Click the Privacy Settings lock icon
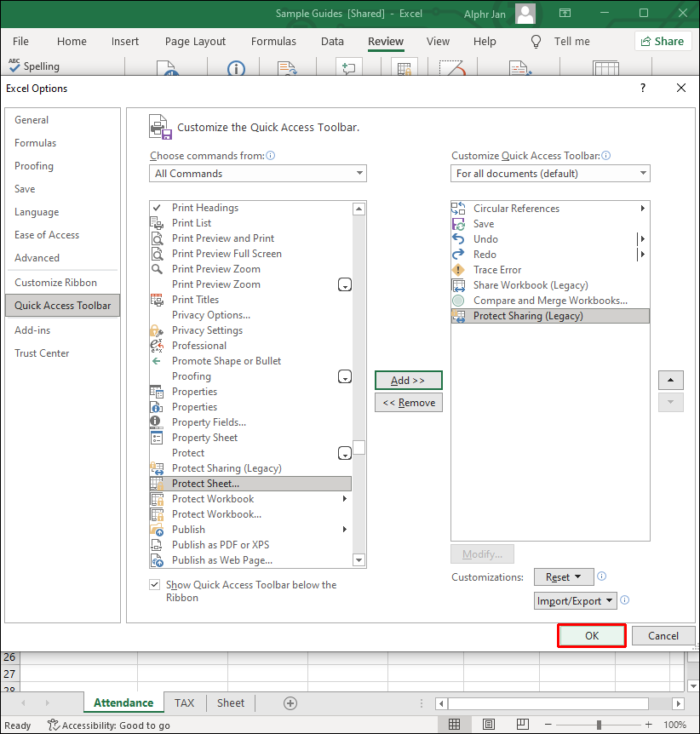 pyautogui.click(x=157, y=330)
